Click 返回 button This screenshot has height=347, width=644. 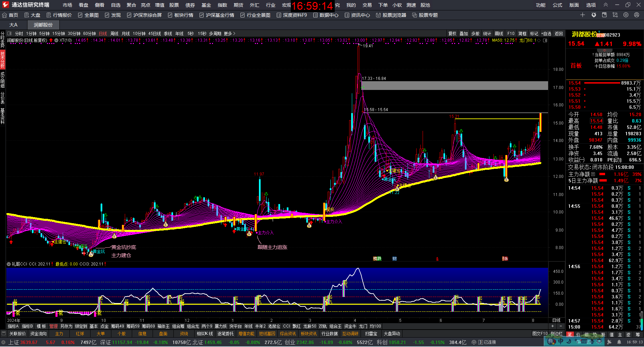(559, 34)
